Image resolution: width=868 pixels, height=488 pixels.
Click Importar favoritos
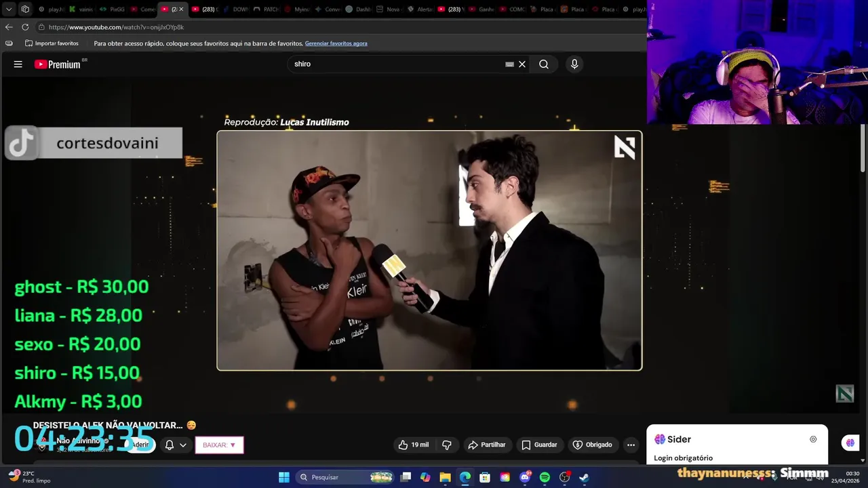click(52, 43)
